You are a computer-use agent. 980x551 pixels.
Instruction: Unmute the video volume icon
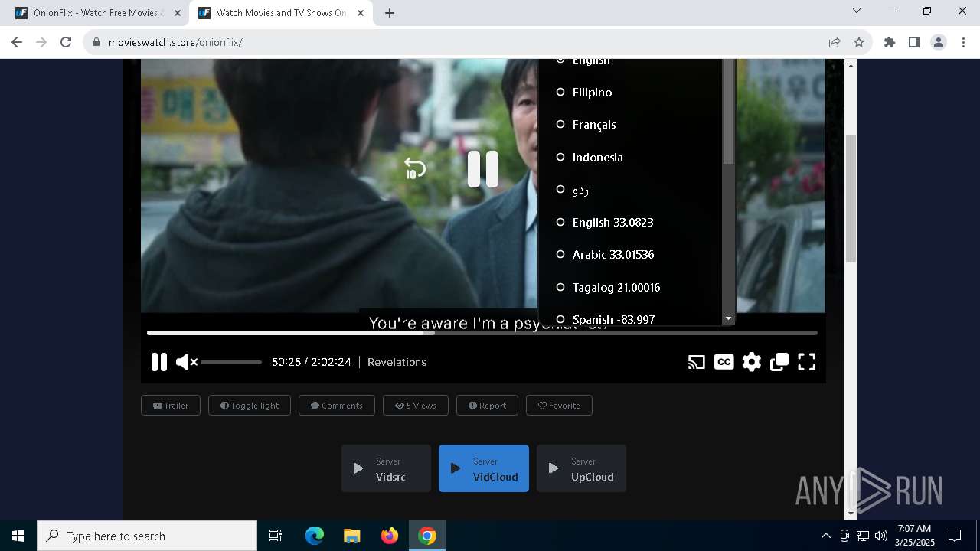click(186, 362)
